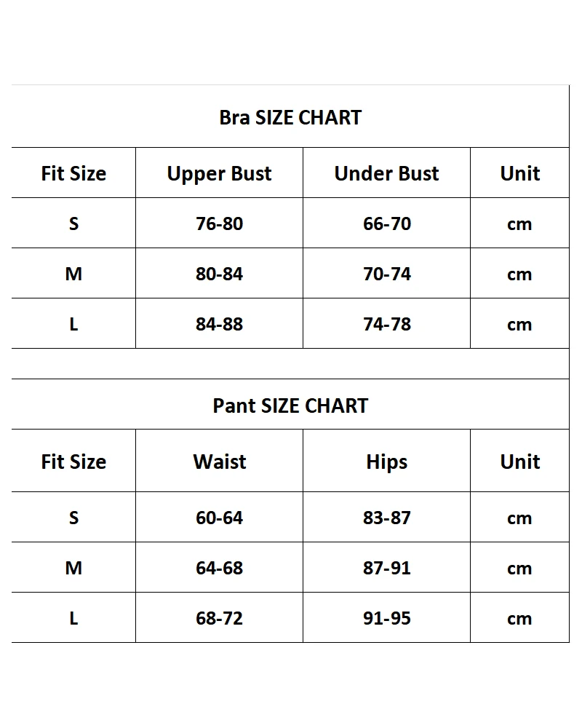The width and height of the screenshot is (582, 728).
Task: Select the Hips column header
Action: (x=386, y=462)
